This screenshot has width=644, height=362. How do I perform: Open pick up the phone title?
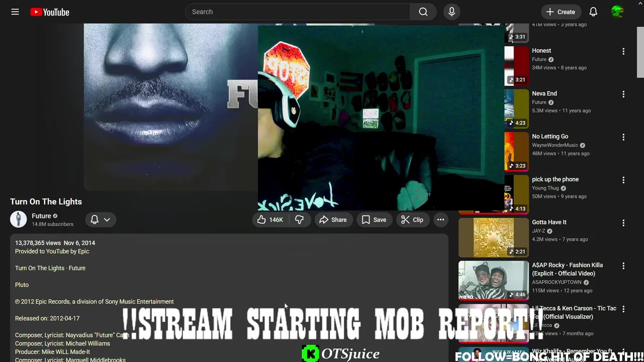tap(555, 179)
